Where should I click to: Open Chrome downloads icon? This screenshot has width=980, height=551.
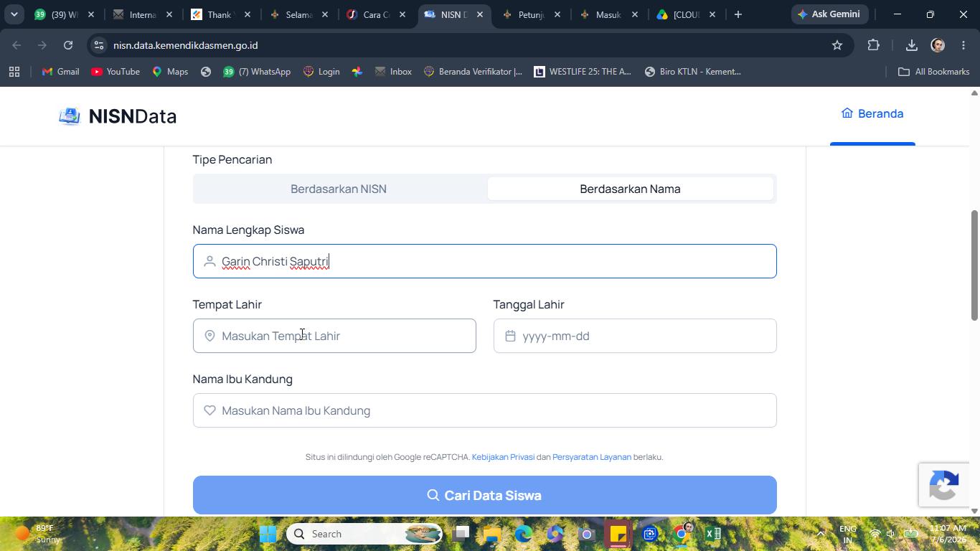(x=911, y=45)
